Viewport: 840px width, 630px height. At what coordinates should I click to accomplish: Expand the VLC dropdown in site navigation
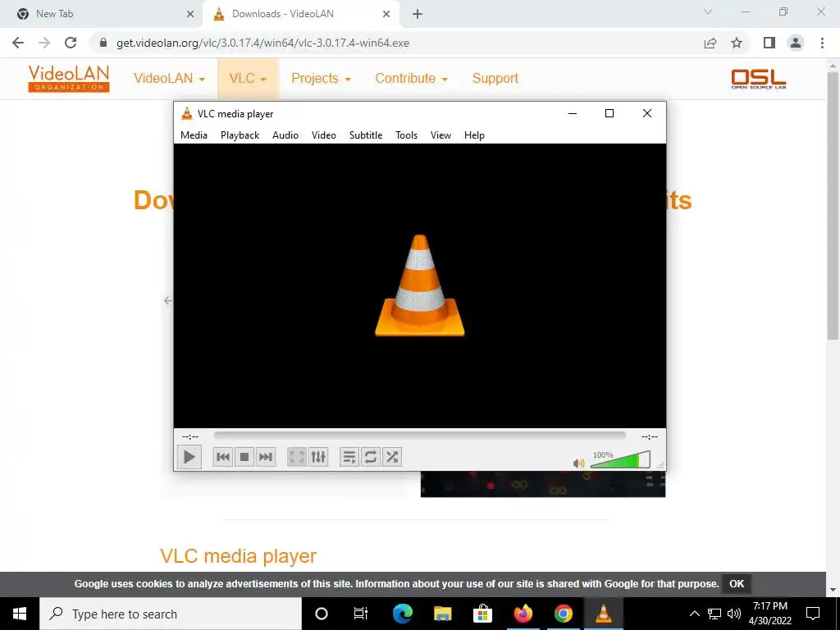(x=248, y=78)
